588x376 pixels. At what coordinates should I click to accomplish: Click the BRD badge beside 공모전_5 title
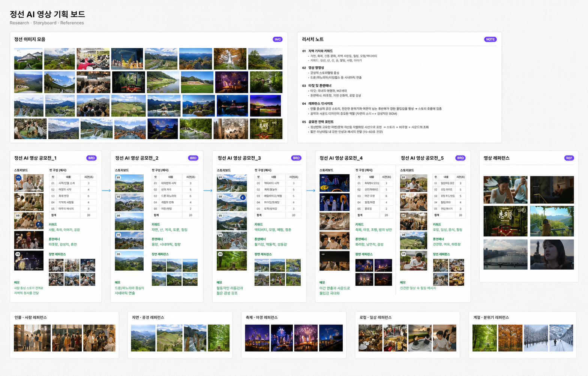[460, 158]
